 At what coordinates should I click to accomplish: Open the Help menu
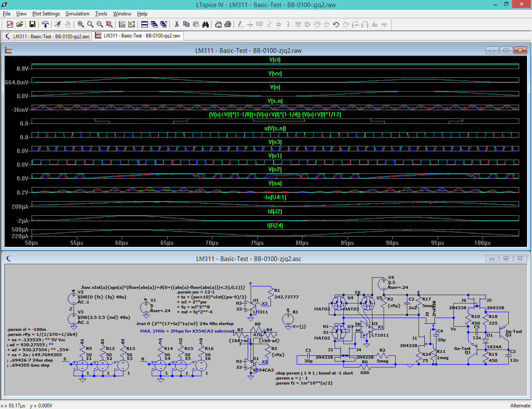(x=142, y=14)
